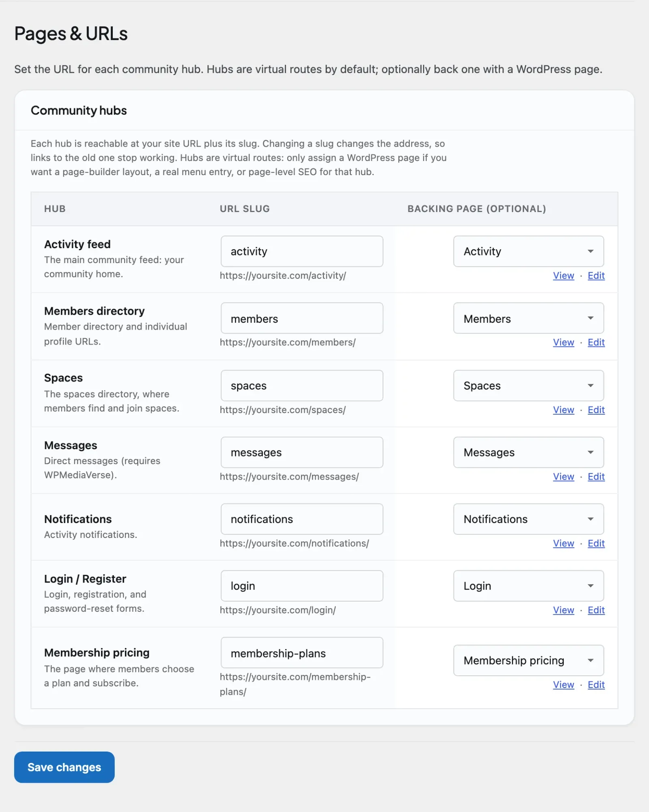The width and height of the screenshot is (649, 812).
Task: Edit the Messages backing page
Action: (596, 477)
